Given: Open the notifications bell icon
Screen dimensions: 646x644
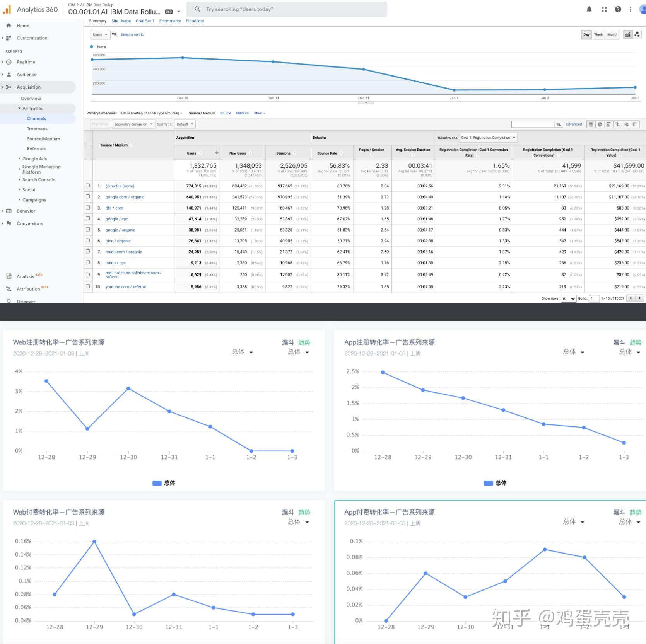Looking at the screenshot, I should tap(589, 9).
